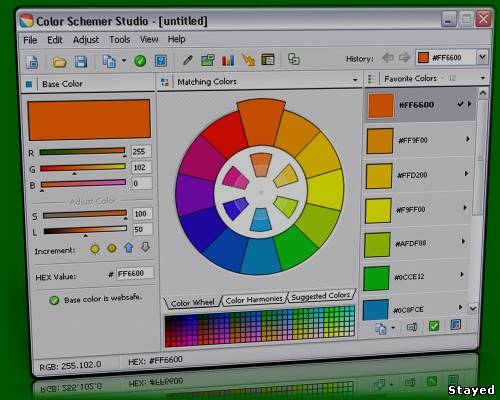Expand the arrow next to #FFD200 favorite

click(x=467, y=174)
